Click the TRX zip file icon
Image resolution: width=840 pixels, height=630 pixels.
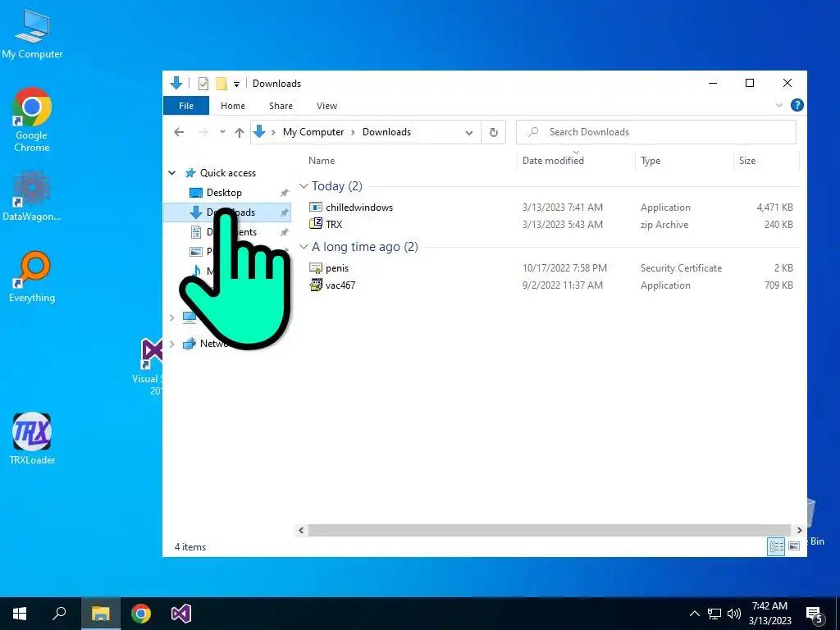pos(316,223)
